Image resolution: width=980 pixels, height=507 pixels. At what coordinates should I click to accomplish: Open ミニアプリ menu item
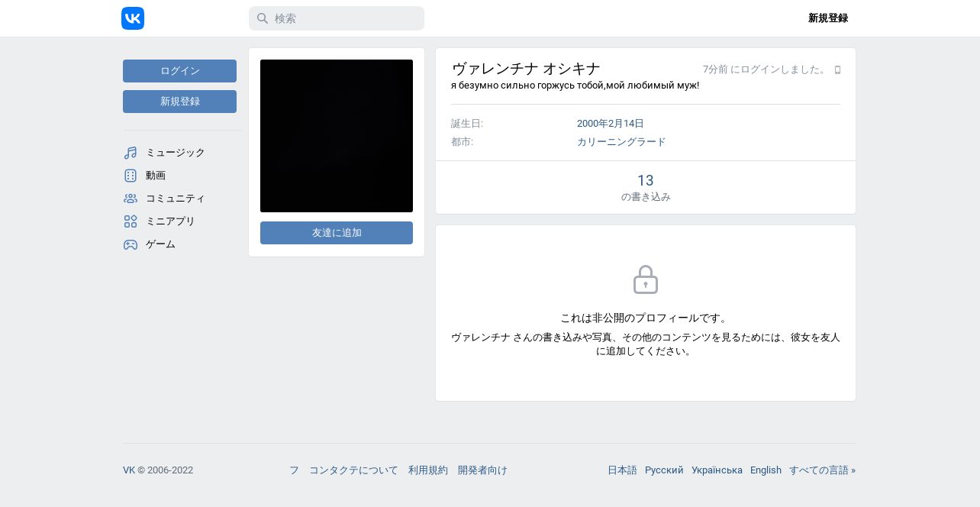click(179, 221)
